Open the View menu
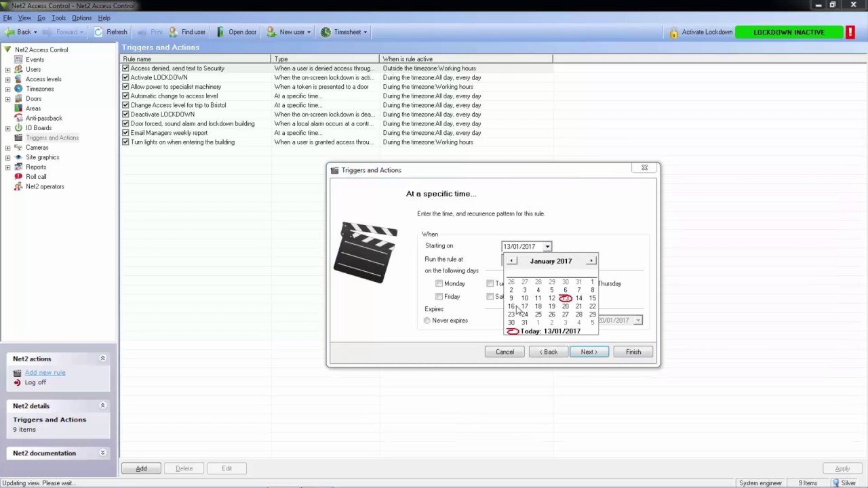Viewport: 868px width, 488px height. (x=24, y=18)
